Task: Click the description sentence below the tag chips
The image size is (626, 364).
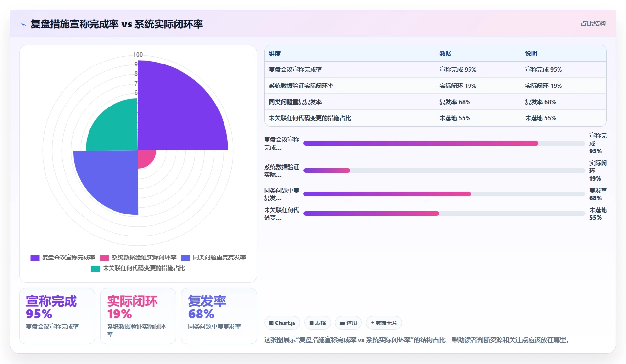Action: (417, 340)
